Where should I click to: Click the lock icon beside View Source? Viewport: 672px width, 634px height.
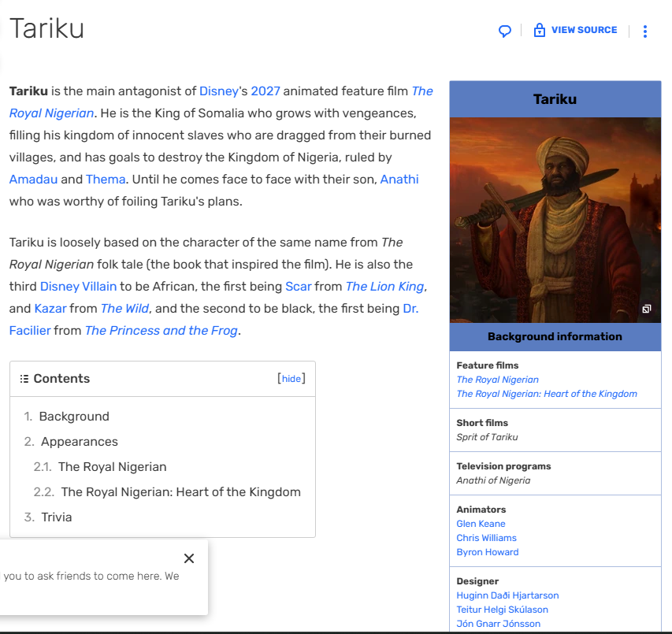(x=540, y=31)
